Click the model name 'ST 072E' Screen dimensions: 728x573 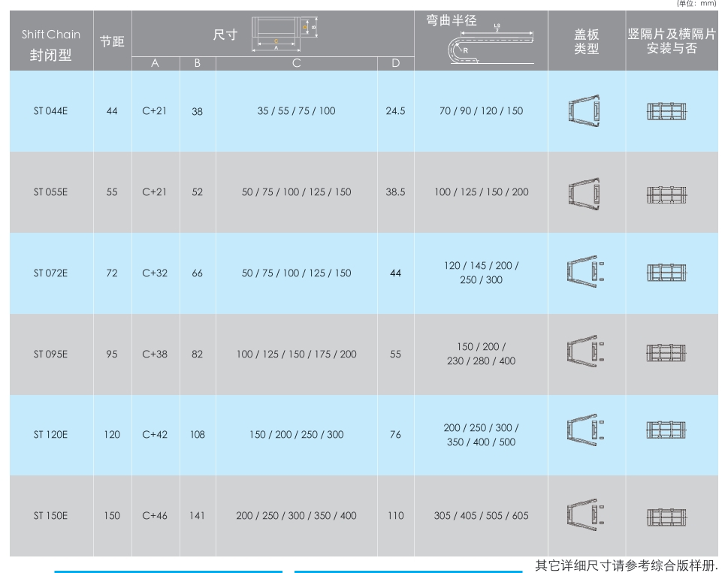pyautogui.click(x=50, y=273)
